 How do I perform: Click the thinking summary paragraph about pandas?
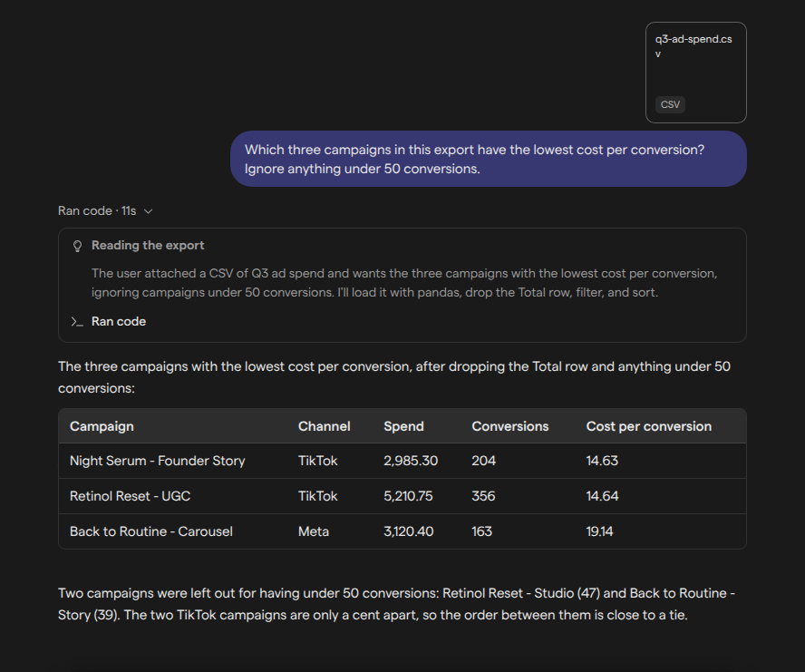click(404, 283)
